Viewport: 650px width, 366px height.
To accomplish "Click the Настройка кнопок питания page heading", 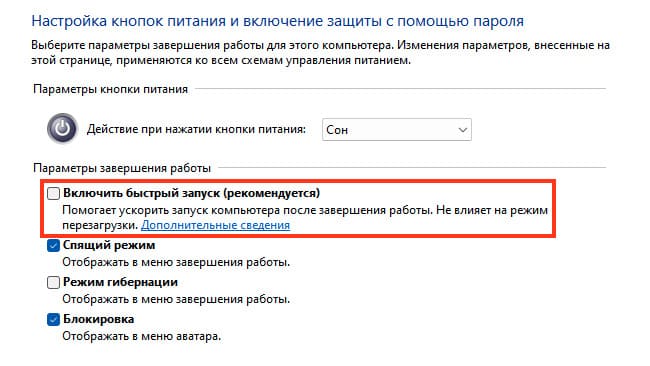I will click(278, 21).
